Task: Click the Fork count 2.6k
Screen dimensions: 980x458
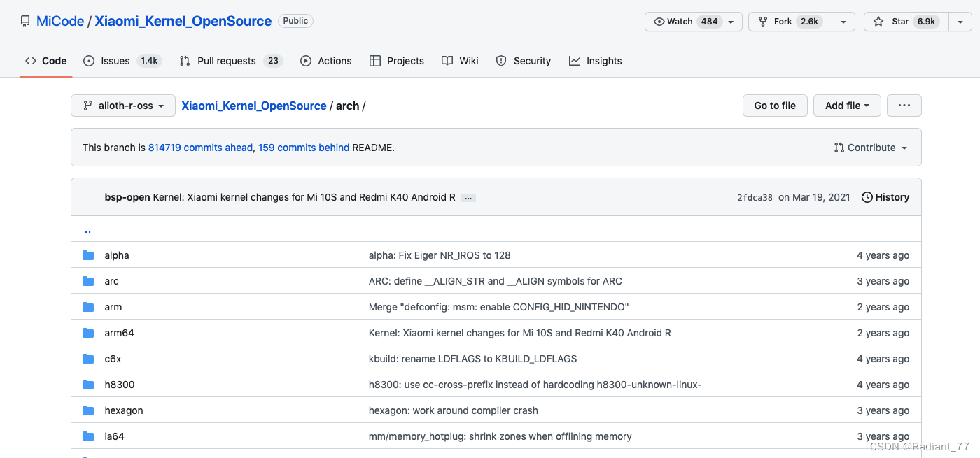Action: (x=809, y=22)
